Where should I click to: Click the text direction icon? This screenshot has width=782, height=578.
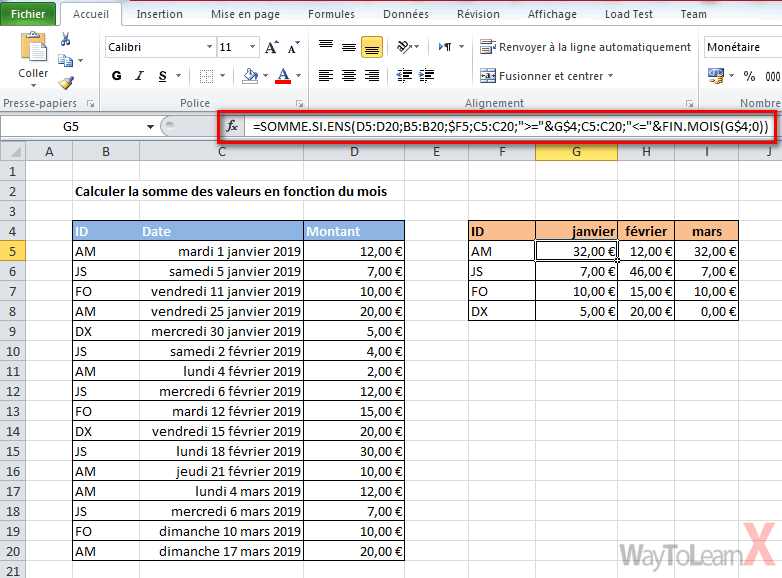(x=445, y=47)
